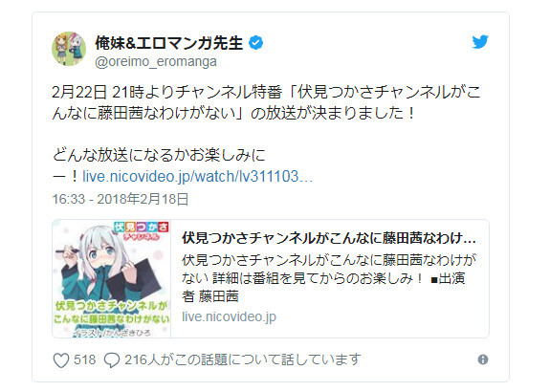Click the 伏見つかさチャンネル logo inside thumbnail
This screenshot has width=550, height=392.
pos(141,230)
